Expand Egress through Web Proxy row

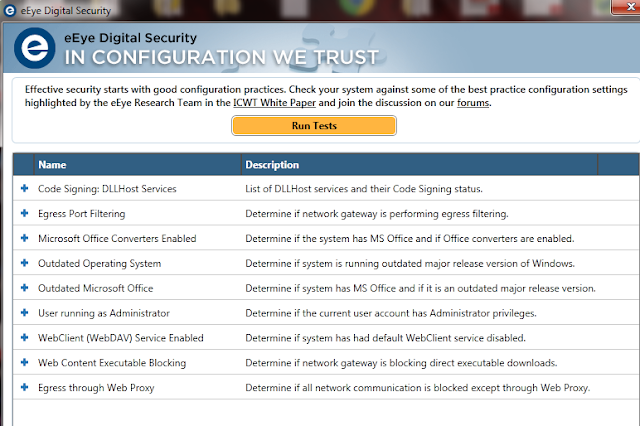[x=24, y=387]
